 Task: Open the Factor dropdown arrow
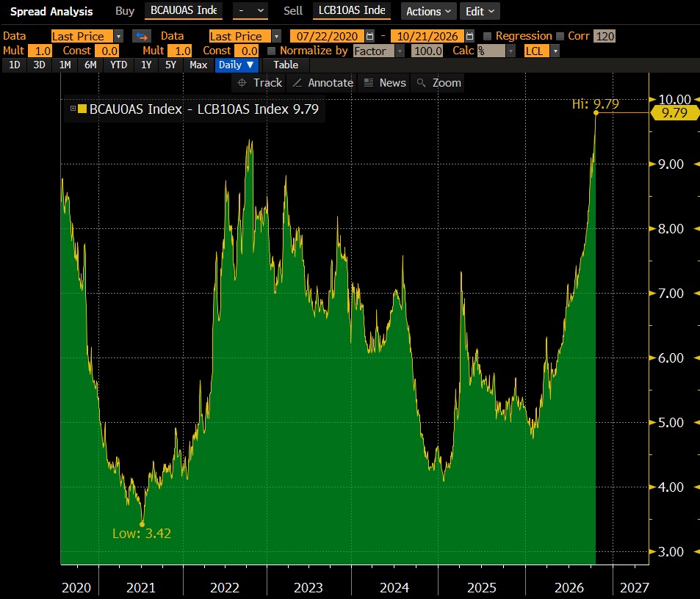coord(400,51)
